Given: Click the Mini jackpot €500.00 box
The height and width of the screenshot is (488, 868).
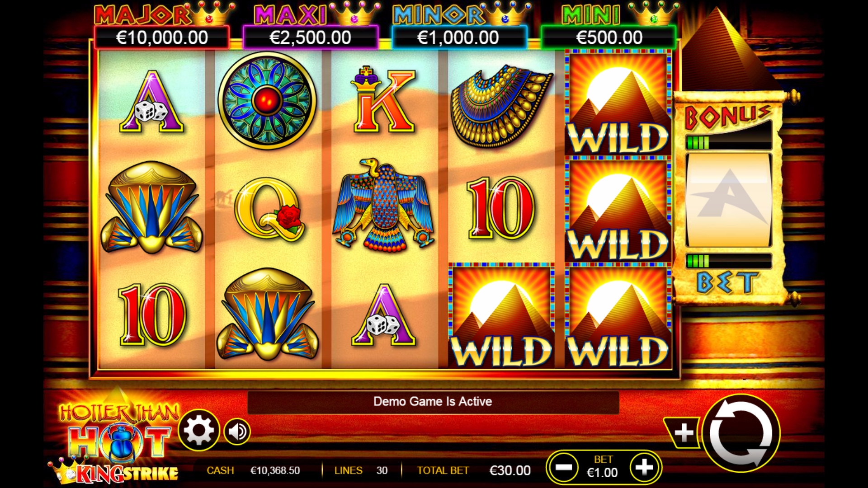Looking at the screenshot, I should tap(609, 38).
